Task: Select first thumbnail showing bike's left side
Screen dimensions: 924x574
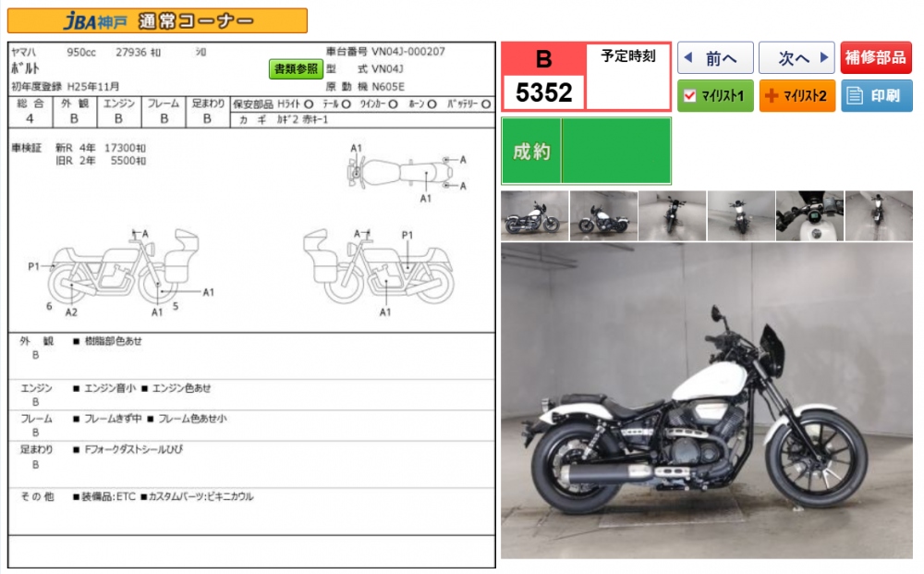Action: click(534, 215)
